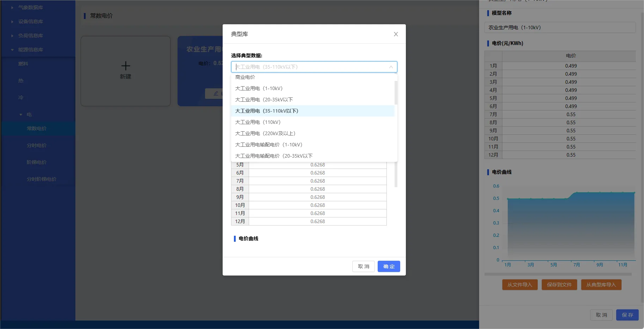Expand 负荷信息库 tree node arrow
Screen dimensions: 644x329
(12, 36)
